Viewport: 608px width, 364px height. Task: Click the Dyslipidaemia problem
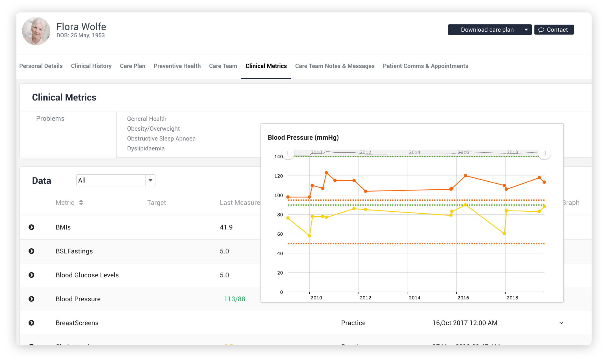[146, 148]
